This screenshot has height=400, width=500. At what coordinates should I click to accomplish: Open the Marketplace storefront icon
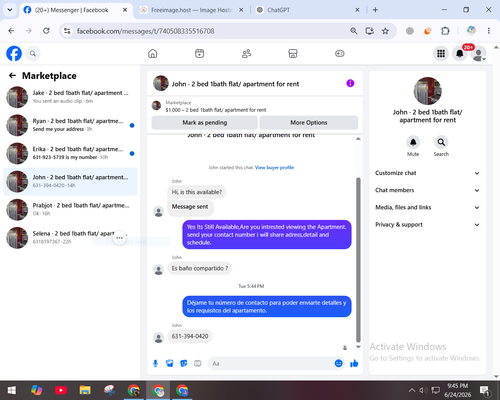click(293, 53)
